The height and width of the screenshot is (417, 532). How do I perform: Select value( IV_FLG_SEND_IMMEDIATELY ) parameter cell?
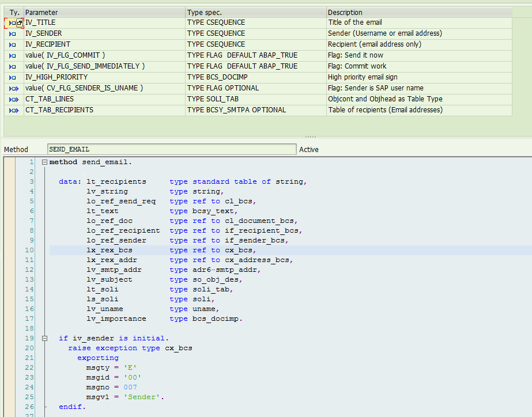104,66
